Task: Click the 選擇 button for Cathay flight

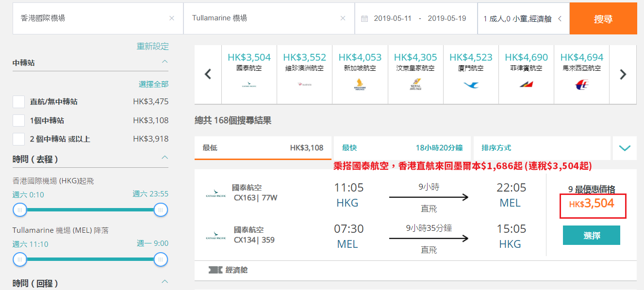Action: pos(592,236)
